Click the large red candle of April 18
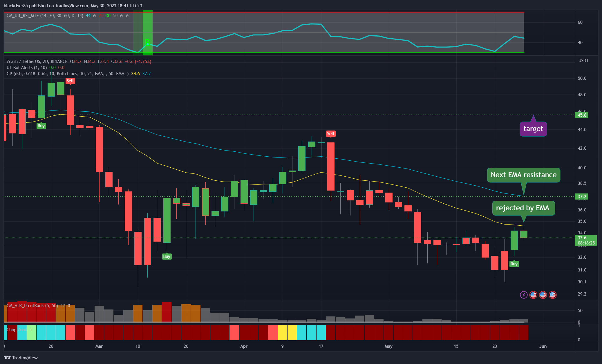This screenshot has width=602, height=364. (x=331, y=166)
